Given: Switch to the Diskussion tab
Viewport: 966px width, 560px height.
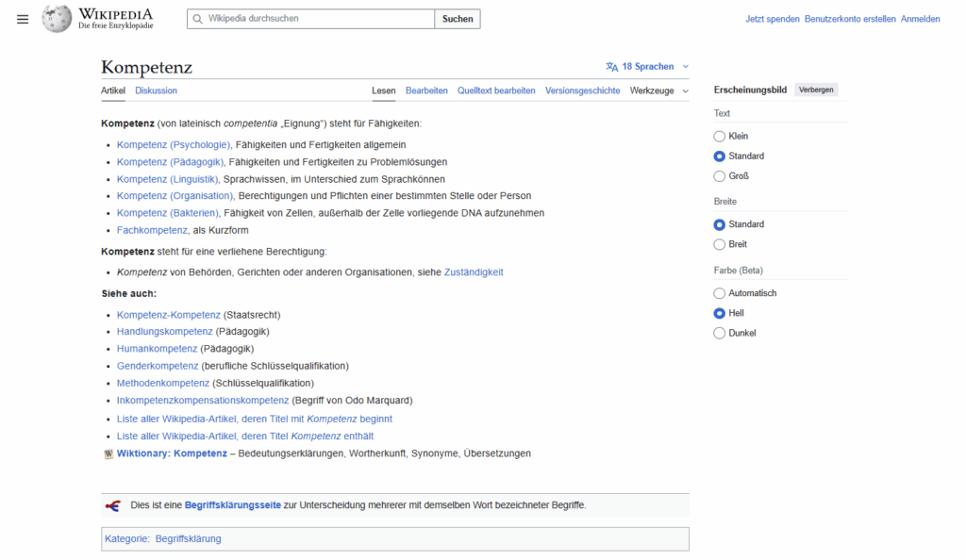Looking at the screenshot, I should point(156,91).
